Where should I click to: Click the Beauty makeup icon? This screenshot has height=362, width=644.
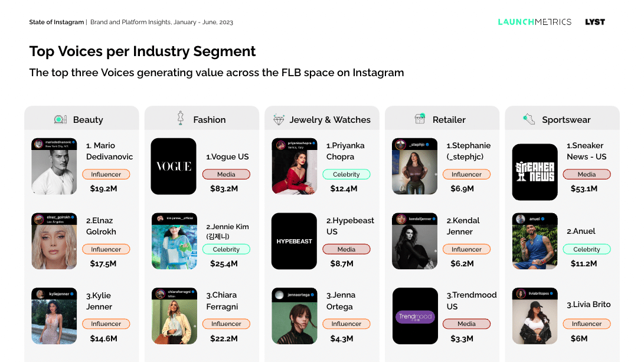coord(60,119)
